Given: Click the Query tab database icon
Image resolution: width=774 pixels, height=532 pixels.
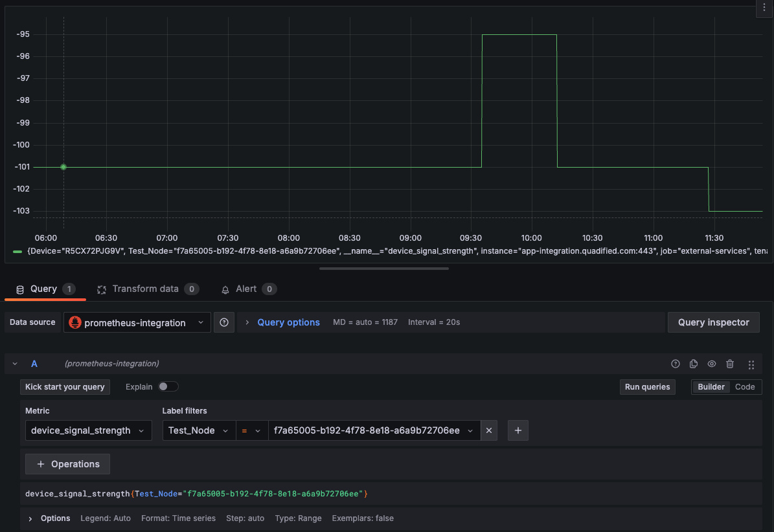Looking at the screenshot, I should coord(19,289).
